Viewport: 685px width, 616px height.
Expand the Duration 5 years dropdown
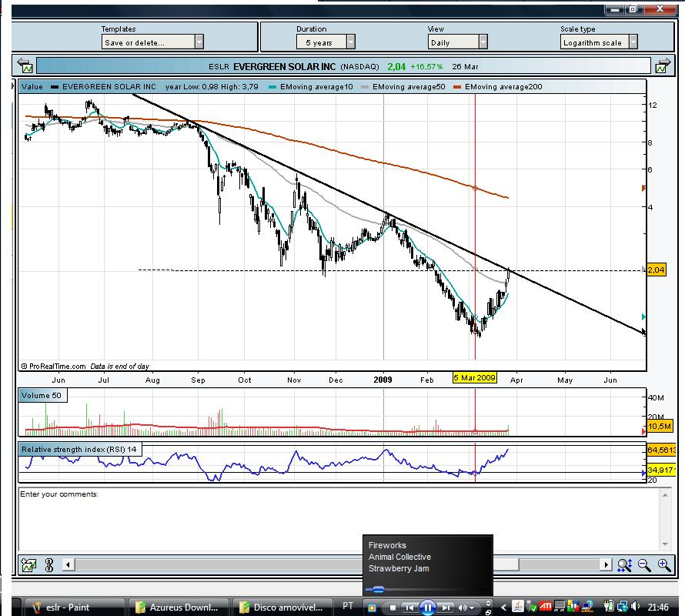coord(351,42)
